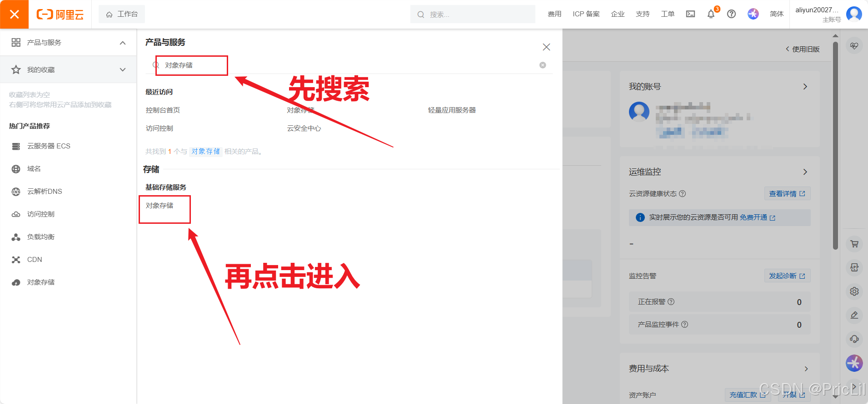Open 控制台首页 from recent visits
Viewport: 868px width, 404px height.
[x=163, y=110]
